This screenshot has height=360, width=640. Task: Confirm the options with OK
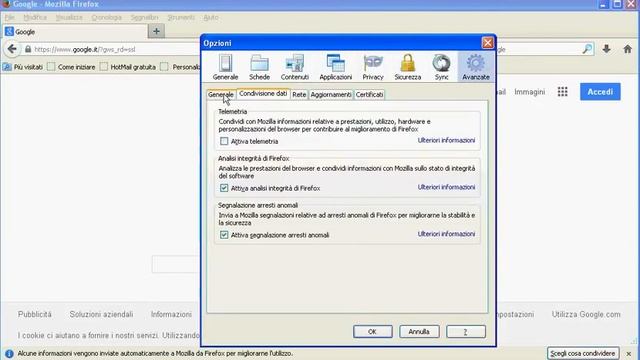click(x=373, y=331)
